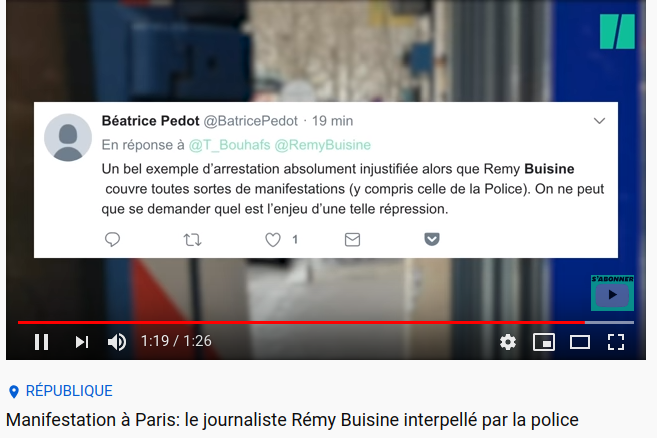This screenshot has width=657, height=438.
Task: Mute the video volume
Action: pyautogui.click(x=117, y=342)
